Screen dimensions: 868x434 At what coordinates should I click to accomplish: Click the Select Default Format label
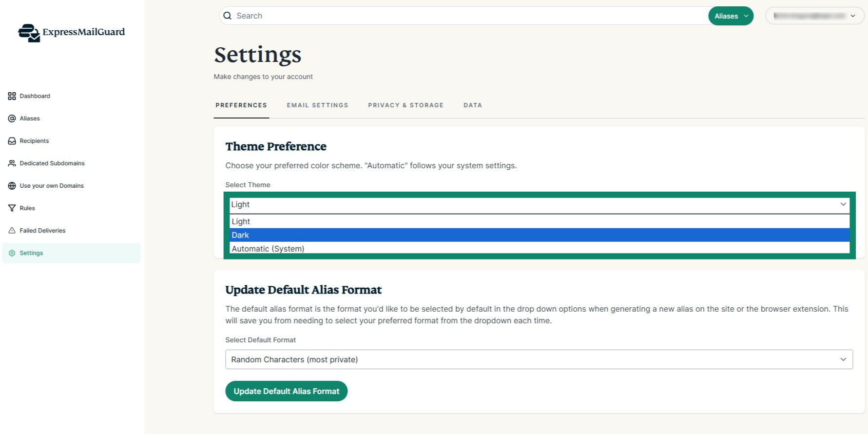pos(261,340)
